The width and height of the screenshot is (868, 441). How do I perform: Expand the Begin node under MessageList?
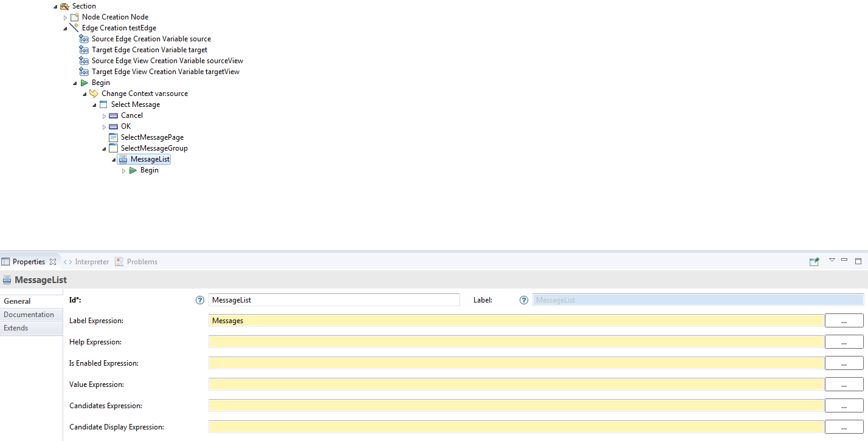point(124,171)
